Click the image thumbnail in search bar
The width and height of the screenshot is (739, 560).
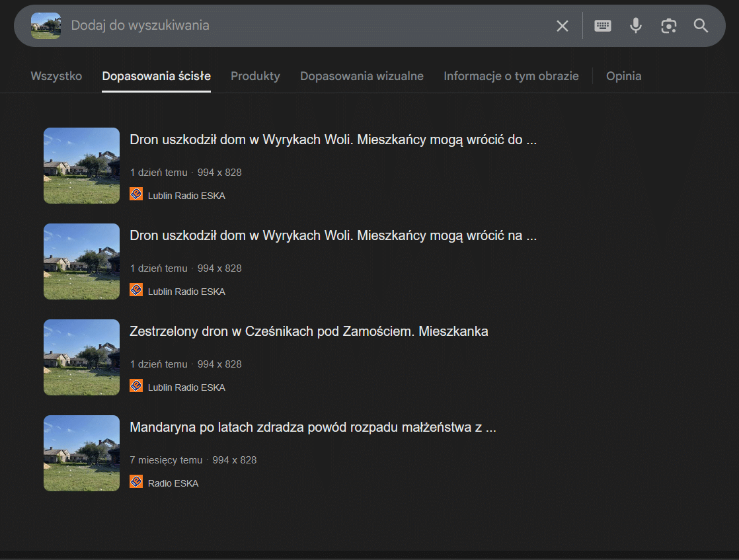pyautogui.click(x=46, y=26)
